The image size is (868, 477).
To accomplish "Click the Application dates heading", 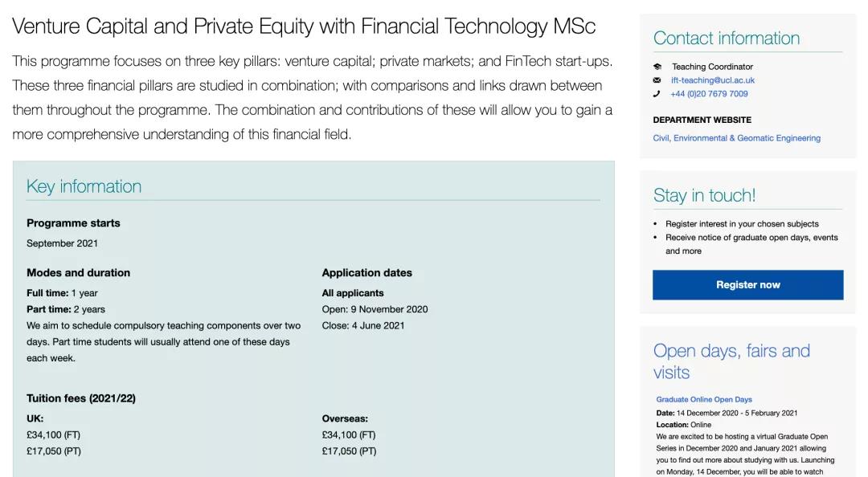I will [x=366, y=273].
